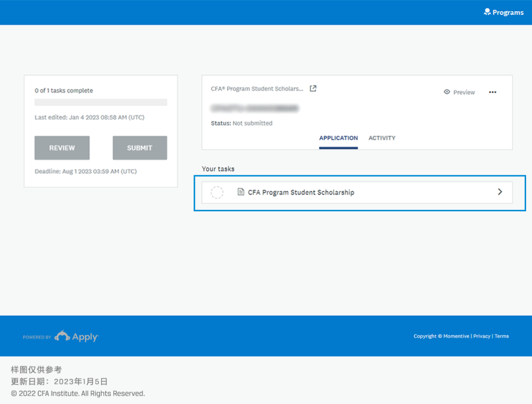Click the Apply logo in the footer
The height and width of the screenshot is (404, 532).
tap(77, 337)
